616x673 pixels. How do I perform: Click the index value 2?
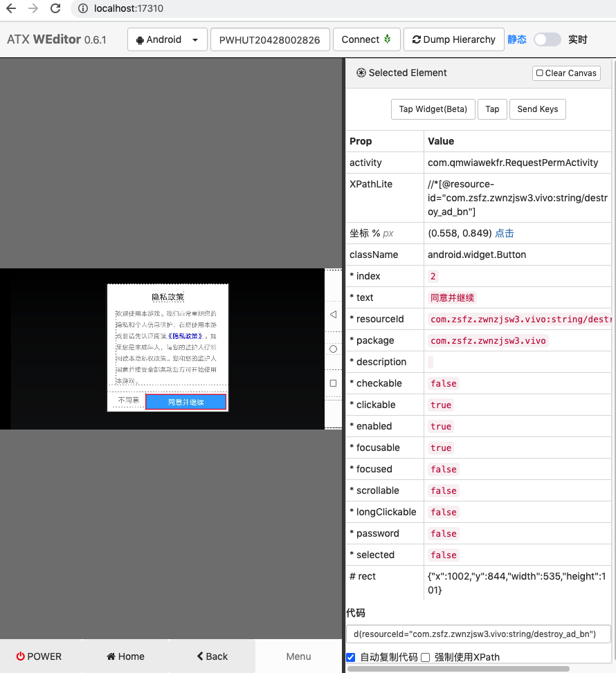coord(433,276)
